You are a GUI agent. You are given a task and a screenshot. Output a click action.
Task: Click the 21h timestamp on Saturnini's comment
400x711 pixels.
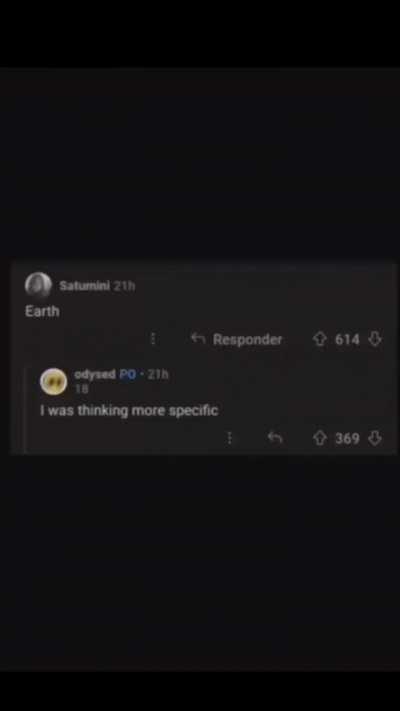click(x=124, y=286)
